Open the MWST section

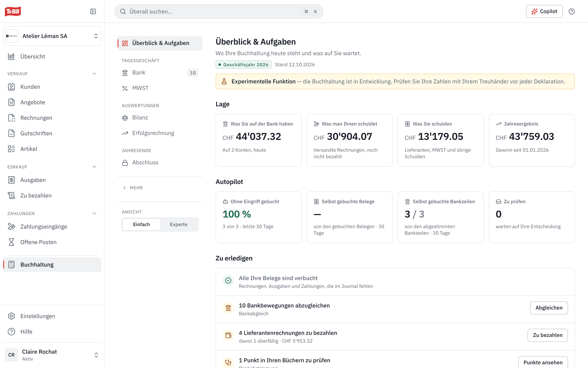coord(160,88)
